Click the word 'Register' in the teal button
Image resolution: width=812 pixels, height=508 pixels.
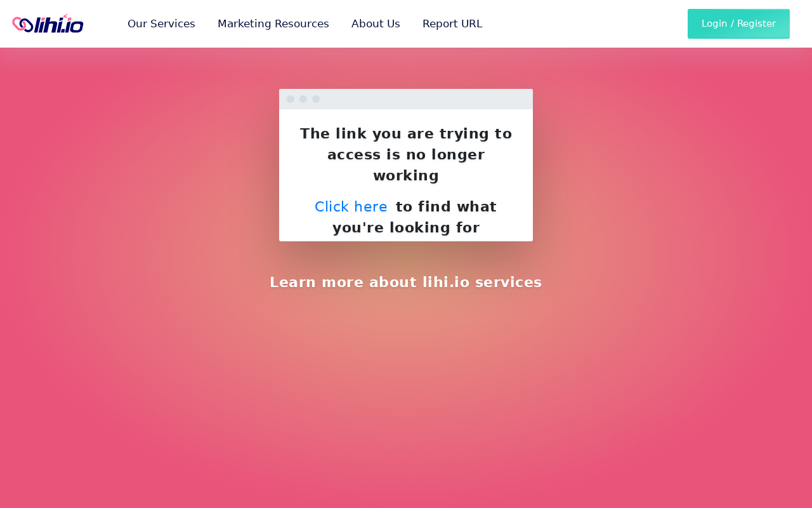point(756,23)
